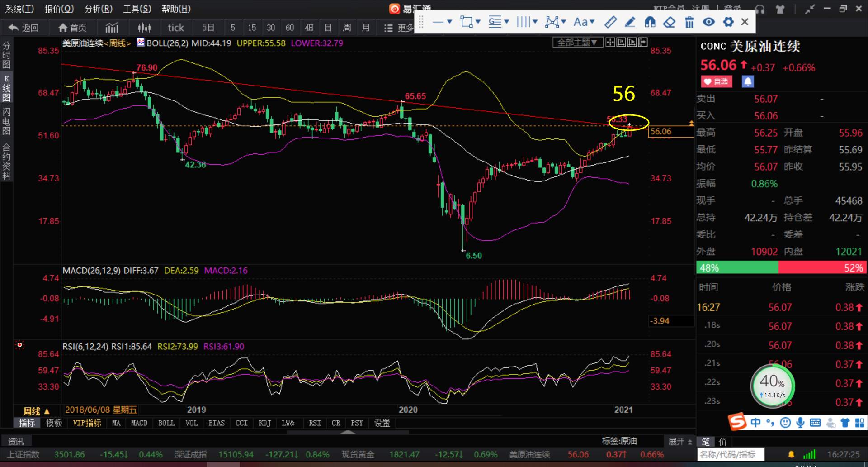
Task: Apply the BOLL indicator
Action: (x=166, y=423)
